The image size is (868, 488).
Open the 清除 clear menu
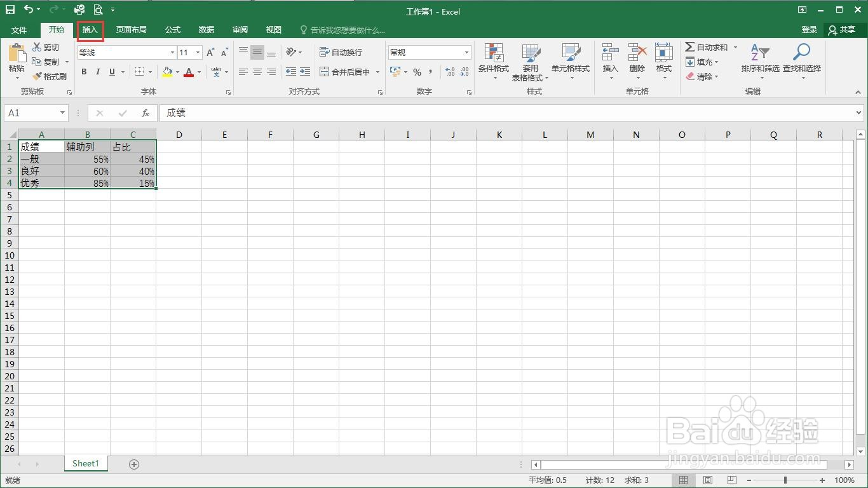(x=702, y=76)
